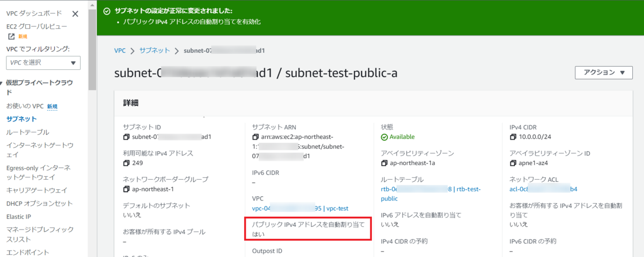Screen dimensions: 644x257
Task: Open the VPC を選択 filter dropdown
Action: tap(43, 62)
